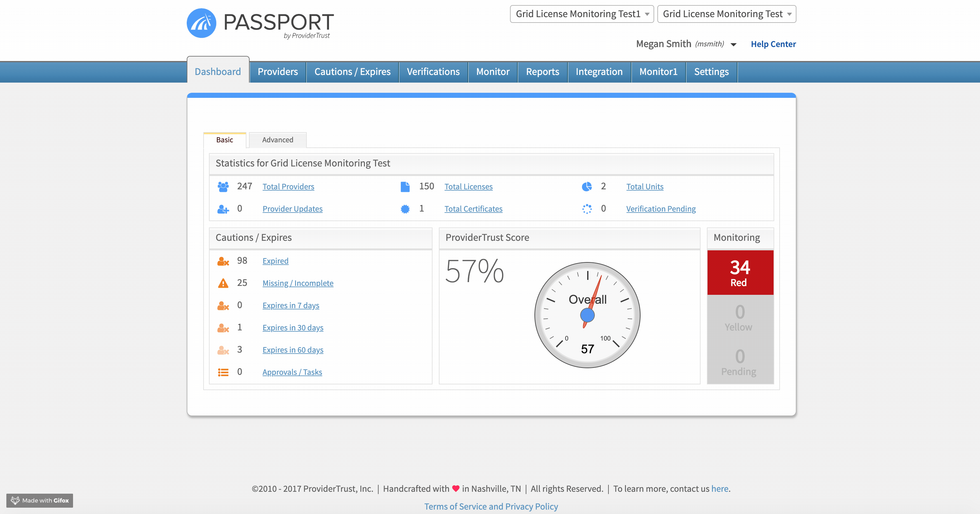
Task: Click the Expires in 7 days icon
Action: click(223, 306)
